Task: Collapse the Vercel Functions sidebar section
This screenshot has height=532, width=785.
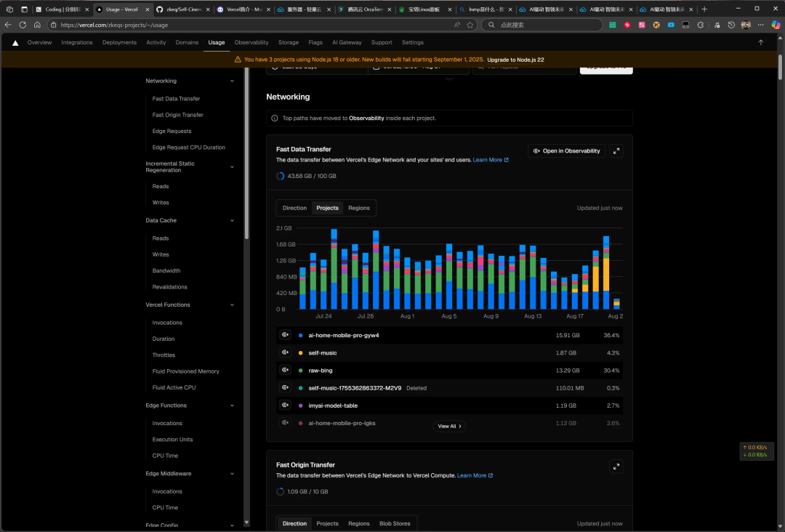Action: [232, 305]
